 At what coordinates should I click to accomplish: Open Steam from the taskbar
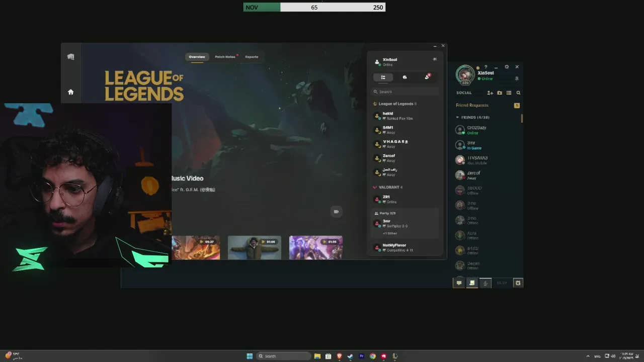pos(350,356)
